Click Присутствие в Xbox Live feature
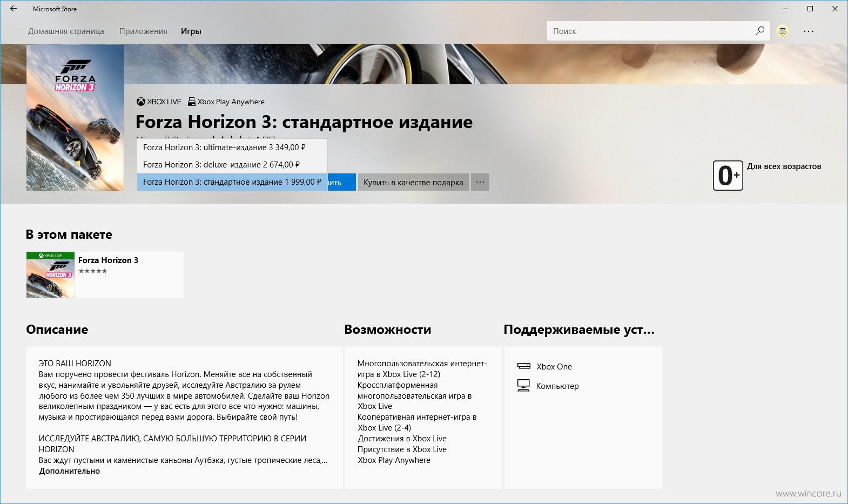 pyautogui.click(x=402, y=449)
